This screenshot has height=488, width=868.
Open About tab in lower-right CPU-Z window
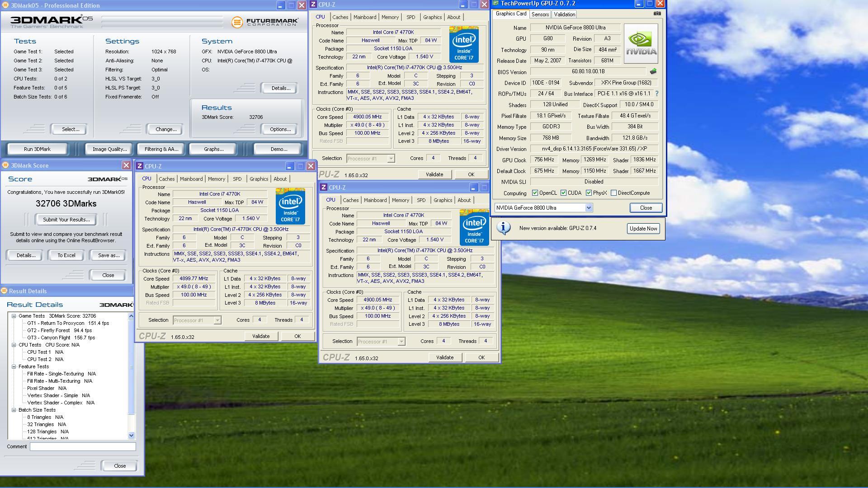[464, 200]
